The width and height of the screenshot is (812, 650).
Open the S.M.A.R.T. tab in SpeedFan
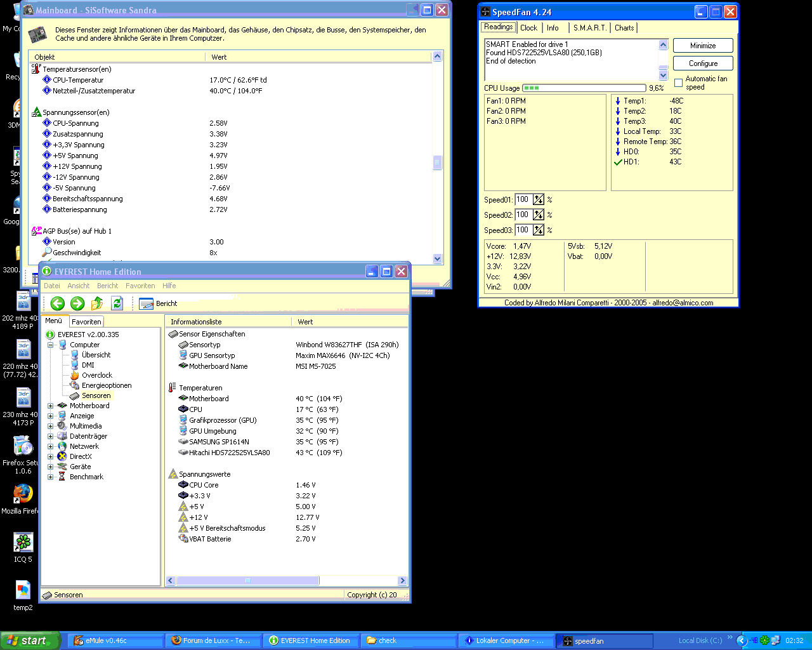[590, 28]
